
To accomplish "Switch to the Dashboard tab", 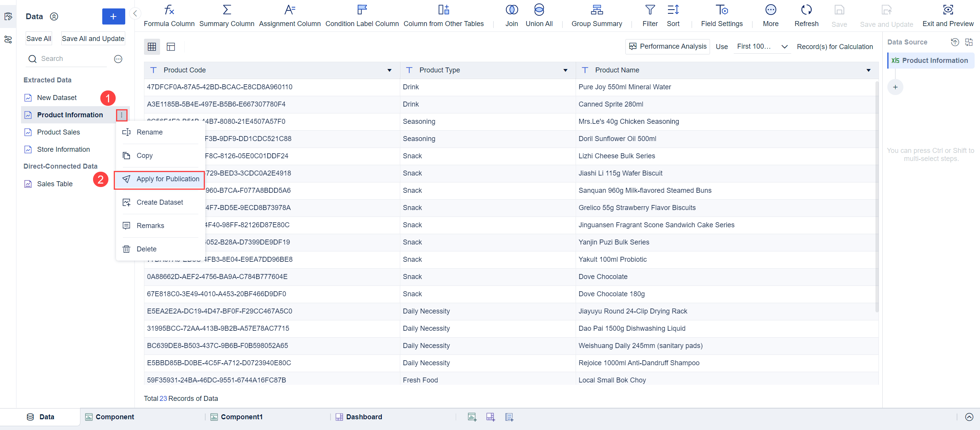I will [x=363, y=417].
